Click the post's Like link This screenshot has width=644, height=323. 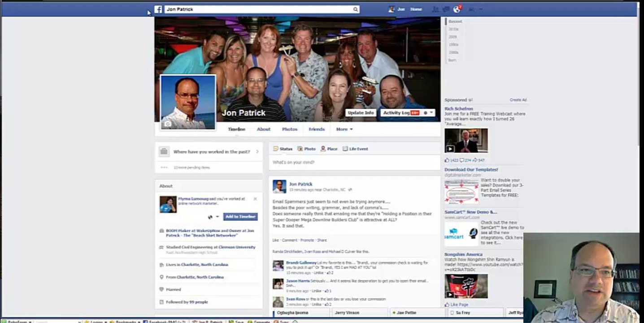[x=275, y=240]
